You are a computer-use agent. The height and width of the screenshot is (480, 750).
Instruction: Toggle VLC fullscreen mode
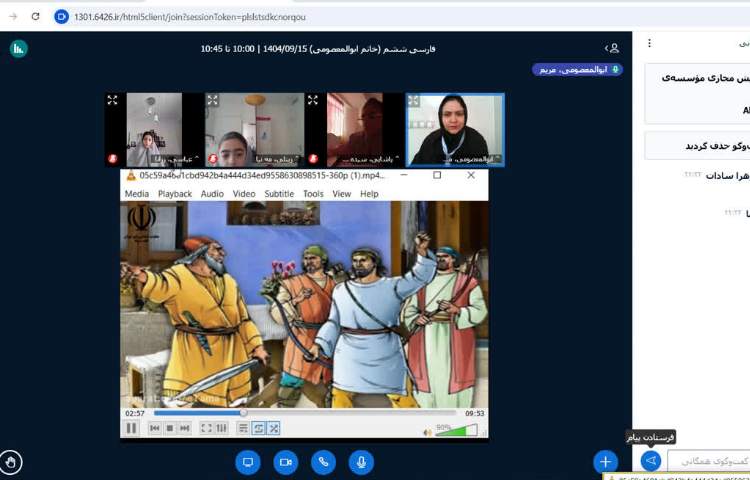pyautogui.click(x=206, y=428)
